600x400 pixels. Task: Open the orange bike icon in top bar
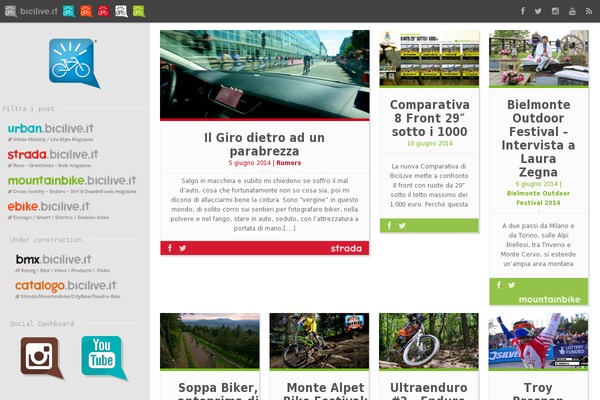pyautogui.click(x=86, y=11)
